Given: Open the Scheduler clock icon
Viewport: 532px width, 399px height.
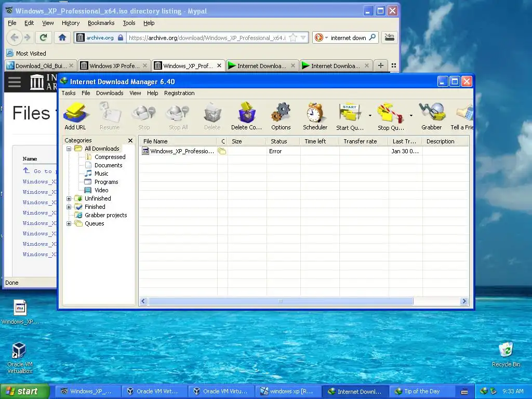Looking at the screenshot, I should pos(315,117).
